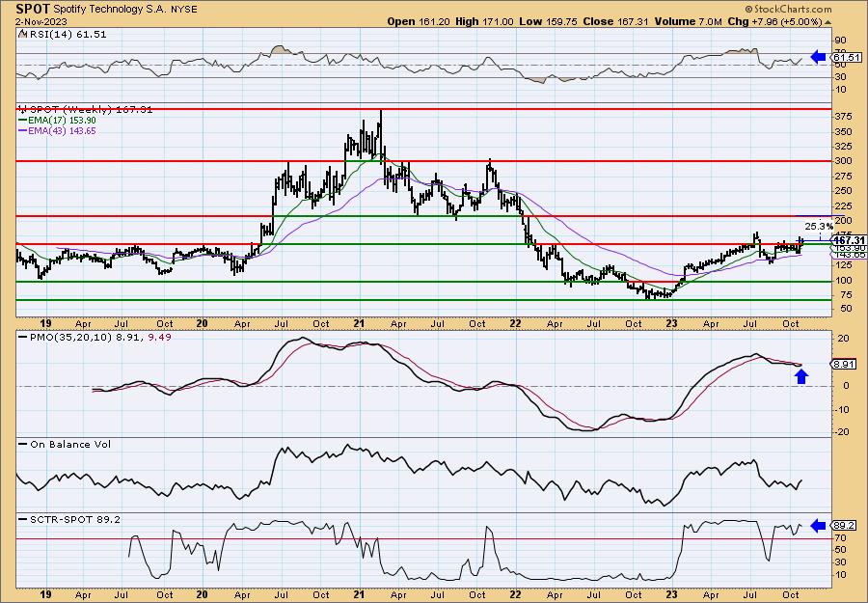This screenshot has width=868, height=603.
Task: Click the 89.2 SCTR value tag on right axis
Action: (845, 526)
